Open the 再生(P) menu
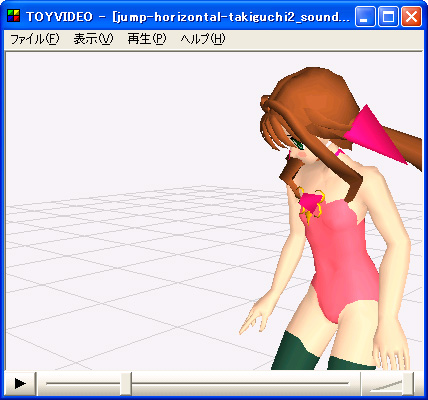428x400 pixels. tap(147, 39)
